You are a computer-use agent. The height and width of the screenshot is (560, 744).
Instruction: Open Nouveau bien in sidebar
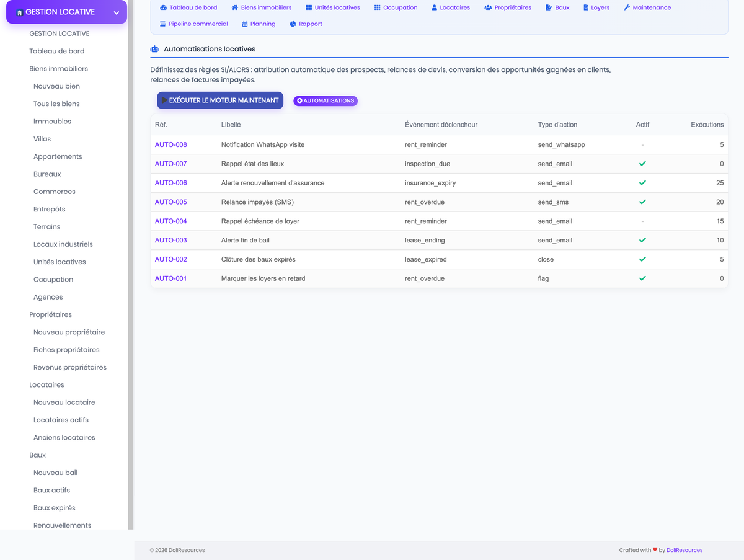coord(56,86)
